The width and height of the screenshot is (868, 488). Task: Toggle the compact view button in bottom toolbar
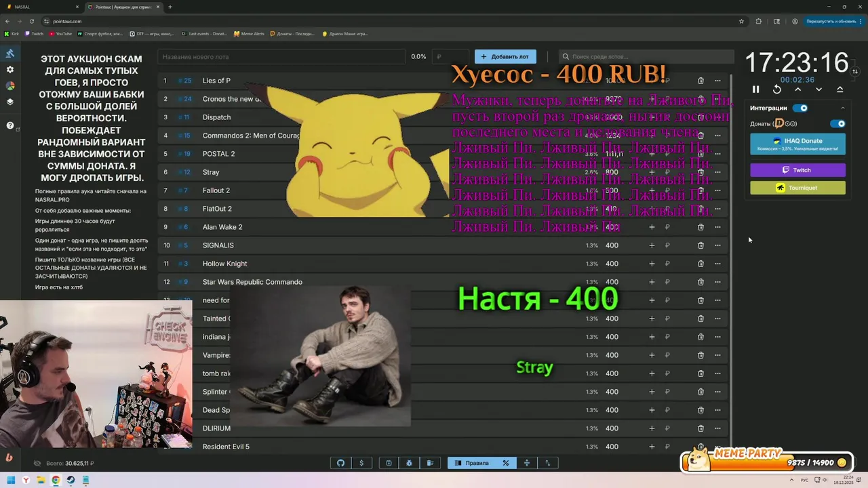point(526,463)
